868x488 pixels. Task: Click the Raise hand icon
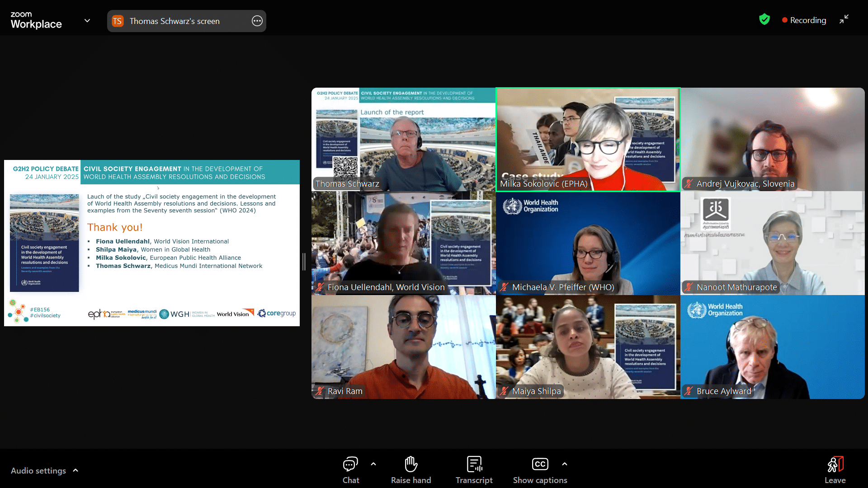pyautogui.click(x=410, y=464)
